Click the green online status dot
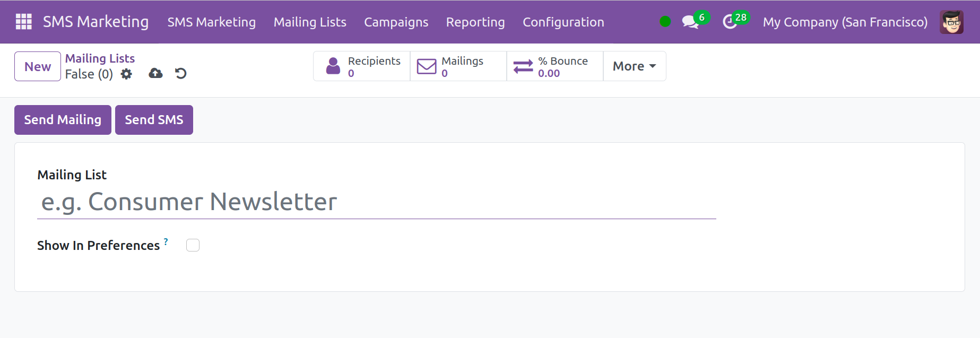 click(x=665, y=22)
